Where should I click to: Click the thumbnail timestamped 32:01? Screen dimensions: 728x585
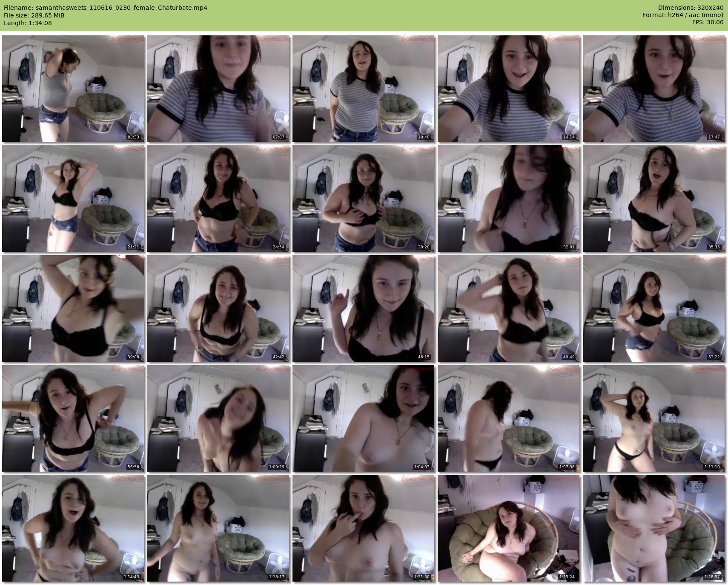[x=509, y=199]
